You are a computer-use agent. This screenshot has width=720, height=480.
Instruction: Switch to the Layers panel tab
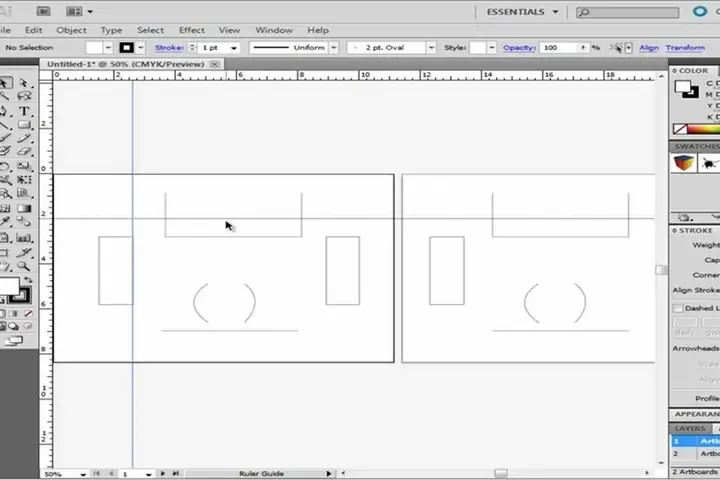click(x=690, y=428)
